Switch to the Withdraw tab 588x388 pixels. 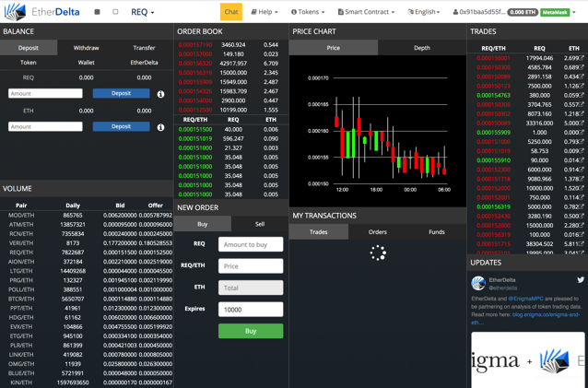87,48
